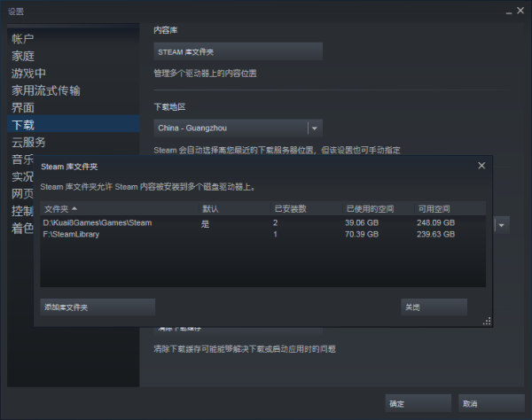This screenshot has height=420, width=532.
Task: Close the Steam 库文件夹 dialog with X
Action: [481, 166]
